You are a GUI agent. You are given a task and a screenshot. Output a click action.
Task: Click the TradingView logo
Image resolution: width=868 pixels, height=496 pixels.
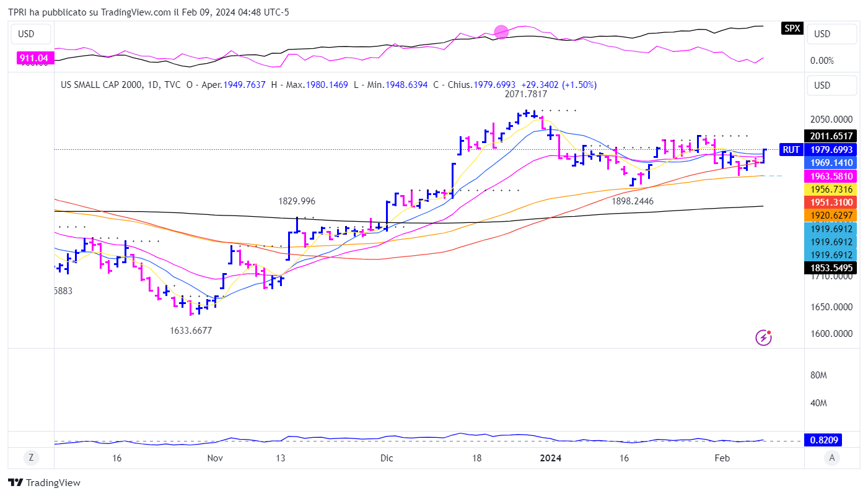point(44,482)
